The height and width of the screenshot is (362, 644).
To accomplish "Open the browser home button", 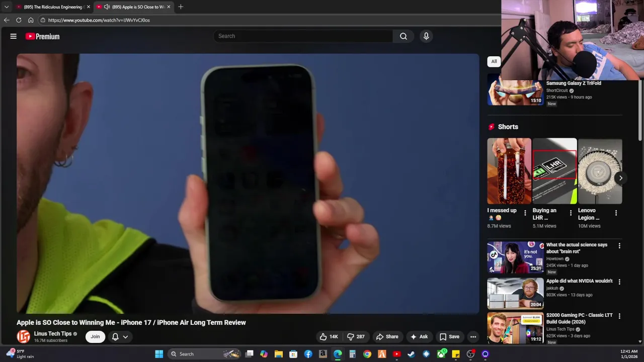I will [31, 20].
